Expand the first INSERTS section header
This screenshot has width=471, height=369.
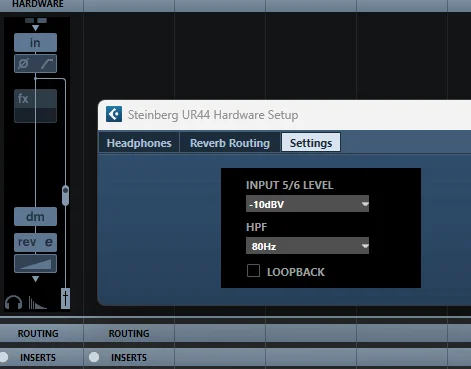point(38,357)
